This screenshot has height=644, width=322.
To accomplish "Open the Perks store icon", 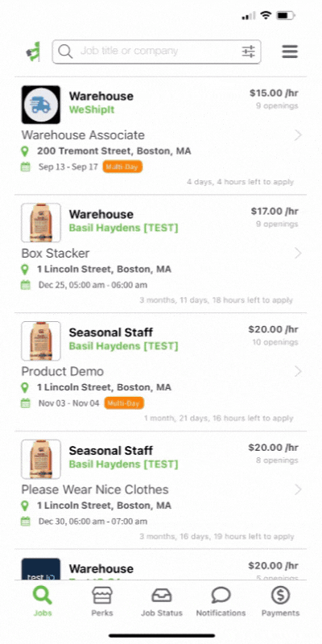I will click(x=102, y=595).
